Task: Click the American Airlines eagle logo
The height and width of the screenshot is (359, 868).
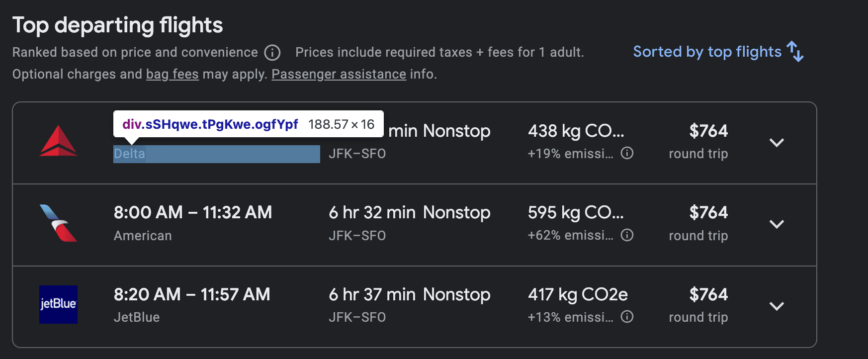Action: click(58, 224)
